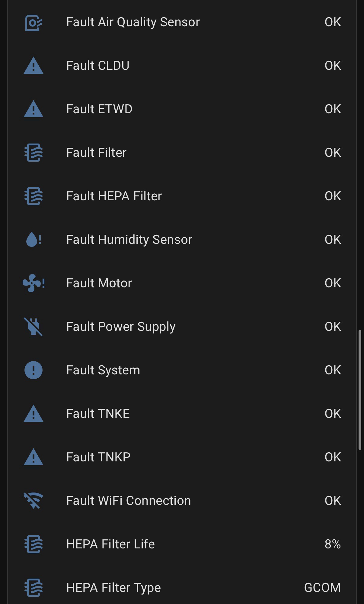
Task: Click the Fault System exclamation circle icon
Action: 33,370
